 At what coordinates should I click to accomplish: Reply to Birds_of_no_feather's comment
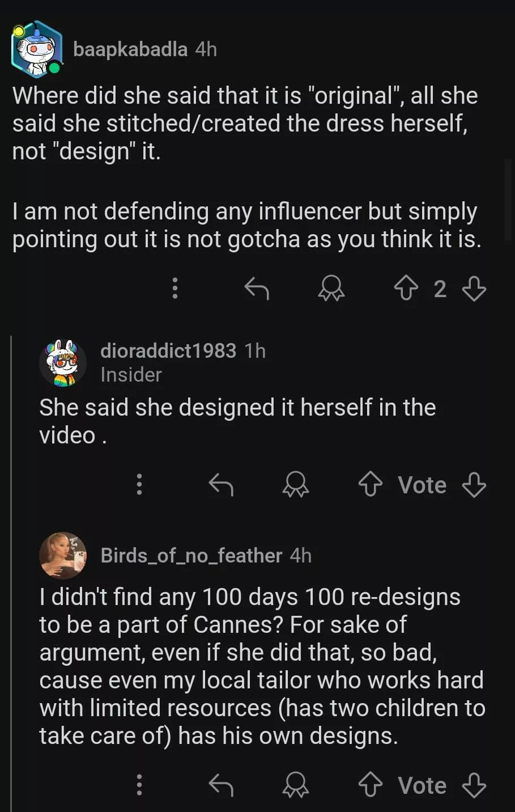(221, 785)
